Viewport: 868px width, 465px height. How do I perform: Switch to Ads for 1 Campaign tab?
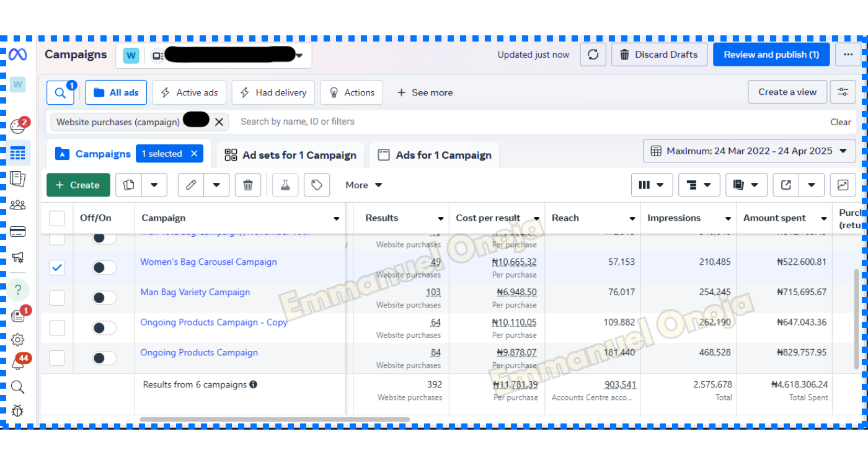(x=435, y=155)
